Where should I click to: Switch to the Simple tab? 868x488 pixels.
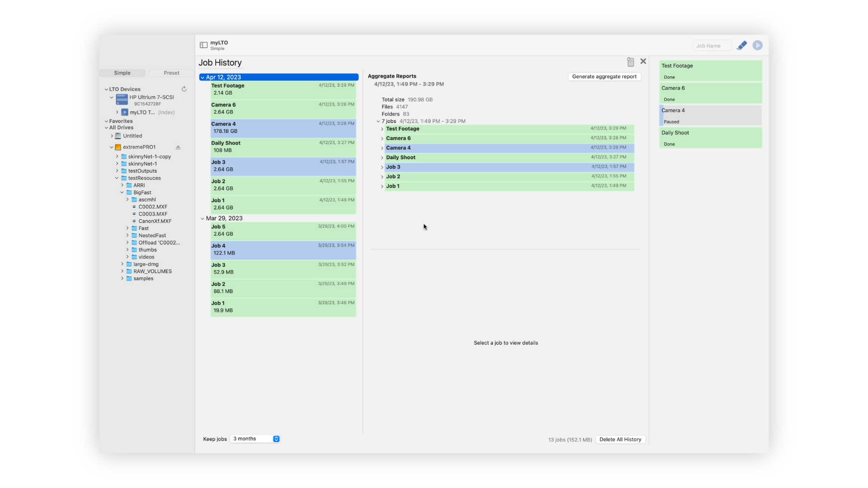tap(122, 73)
